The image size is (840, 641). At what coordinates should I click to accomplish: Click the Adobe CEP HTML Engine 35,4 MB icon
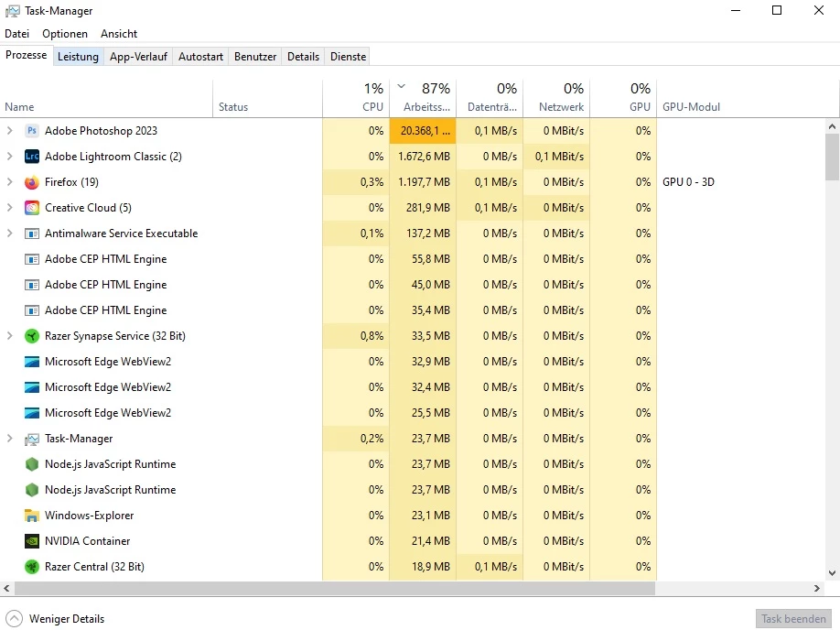tap(32, 310)
